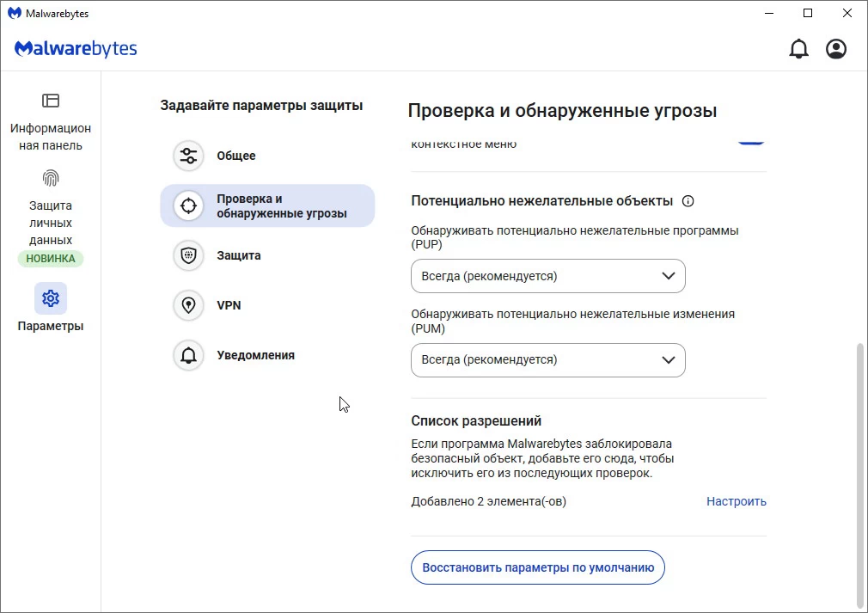The width and height of the screenshot is (868, 613).
Task: Select Проверка и обнаруженные угрозы menu item
Action: point(267,205)
